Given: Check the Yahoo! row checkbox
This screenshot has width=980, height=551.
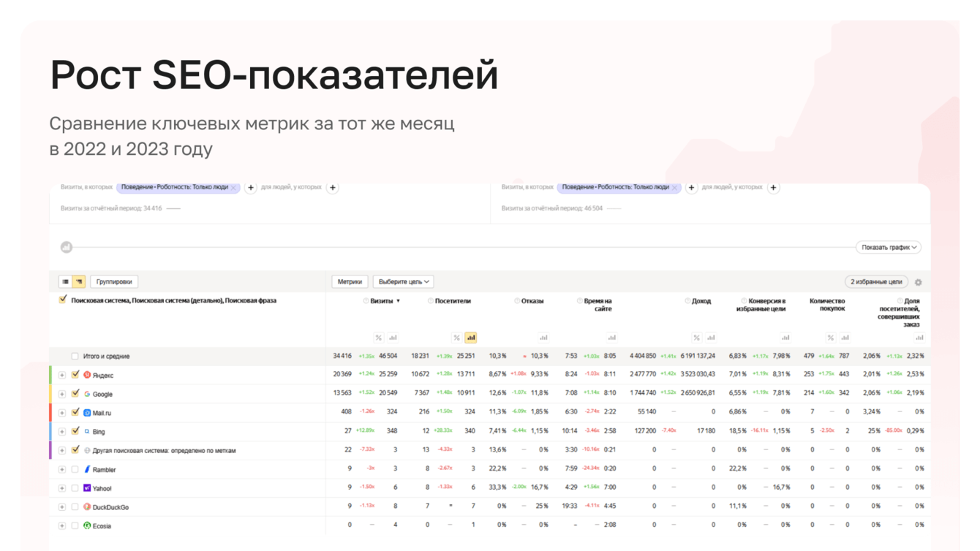Looking at the screenshot, I should (75, 488).
